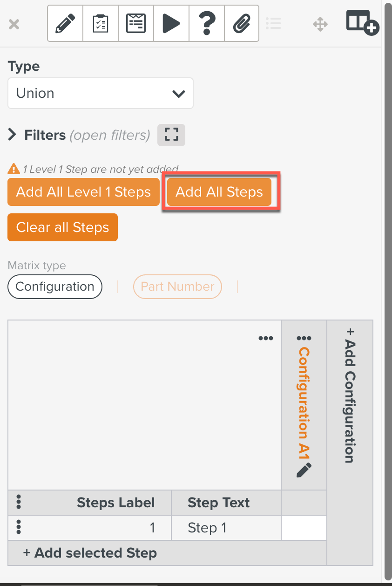Click the paperclip attachments icon
The width and height of the screenshot is (392, 586).
pyautogui.click(x=242, y=23)
